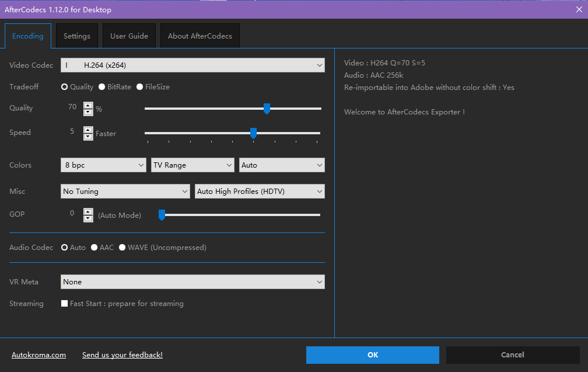Increase the GOP value via its stepper
Screen dimensions: 588x372
(87, 211)
